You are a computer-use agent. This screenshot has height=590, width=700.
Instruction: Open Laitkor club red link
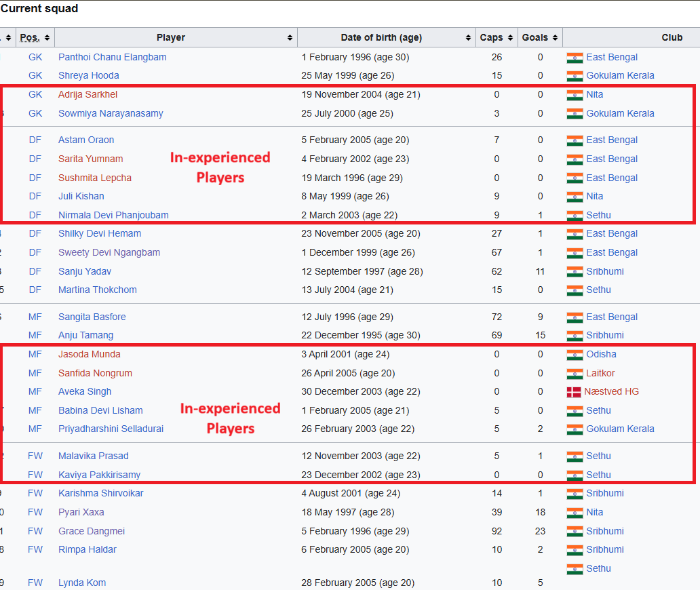click(600, 373)
